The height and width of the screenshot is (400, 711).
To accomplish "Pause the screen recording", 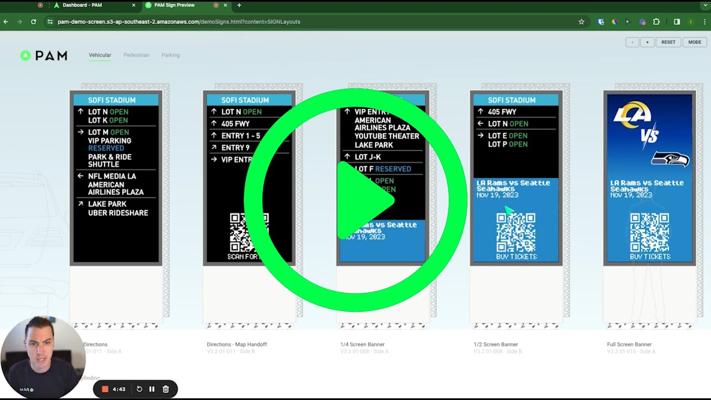I will (152, 389).
